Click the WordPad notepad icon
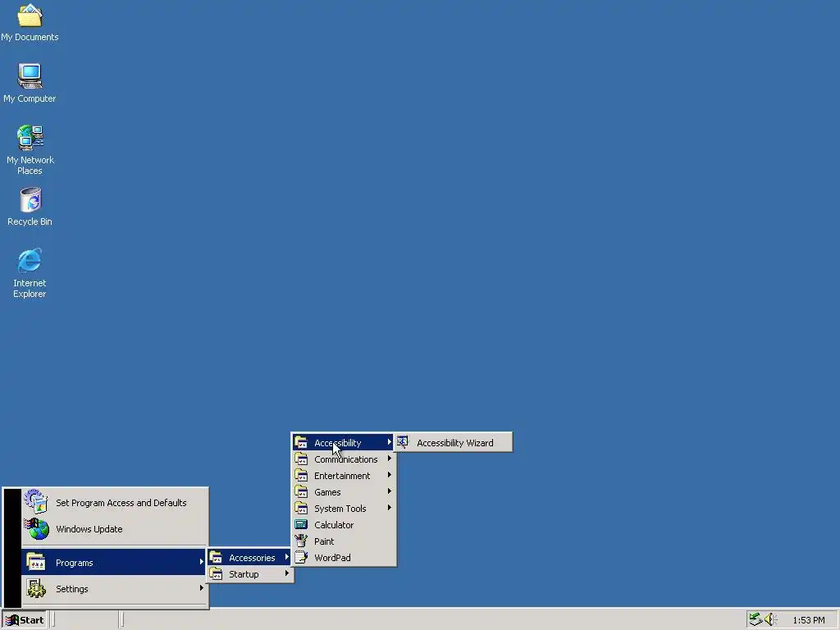The image size is (840, 630). point(301,558)
